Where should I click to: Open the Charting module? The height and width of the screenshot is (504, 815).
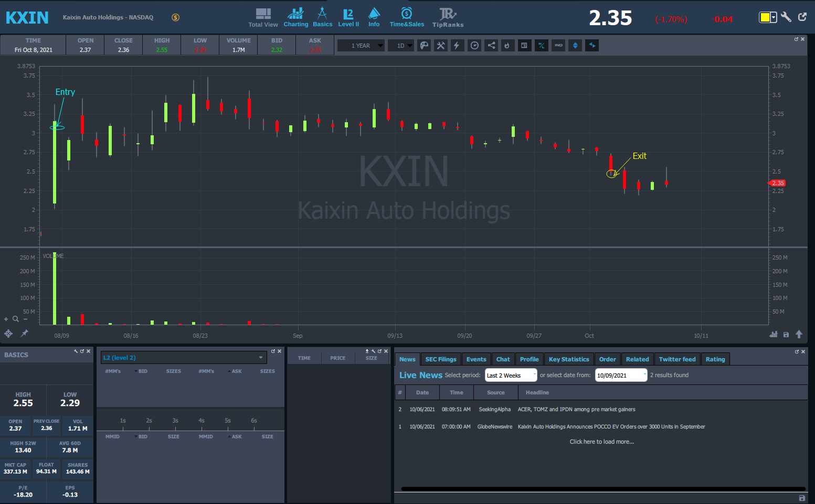296,17
